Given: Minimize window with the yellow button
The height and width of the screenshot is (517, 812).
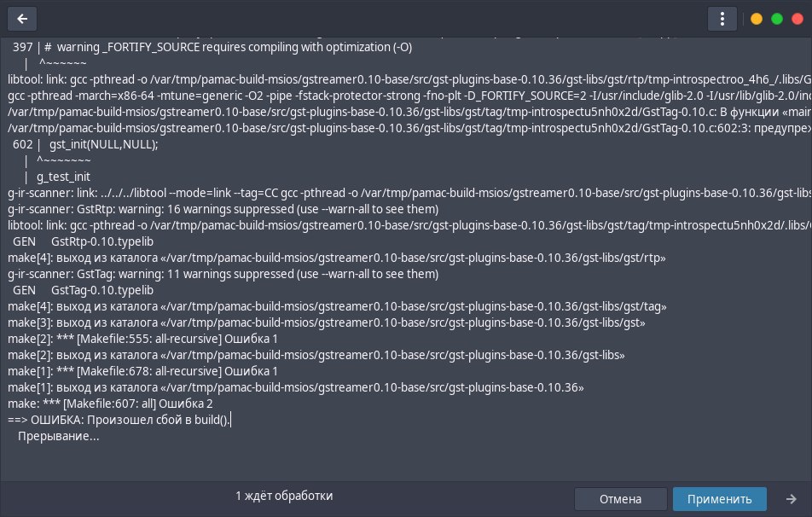Looking at the screenshot, I should pyautogui.click(x=756, y=19).
